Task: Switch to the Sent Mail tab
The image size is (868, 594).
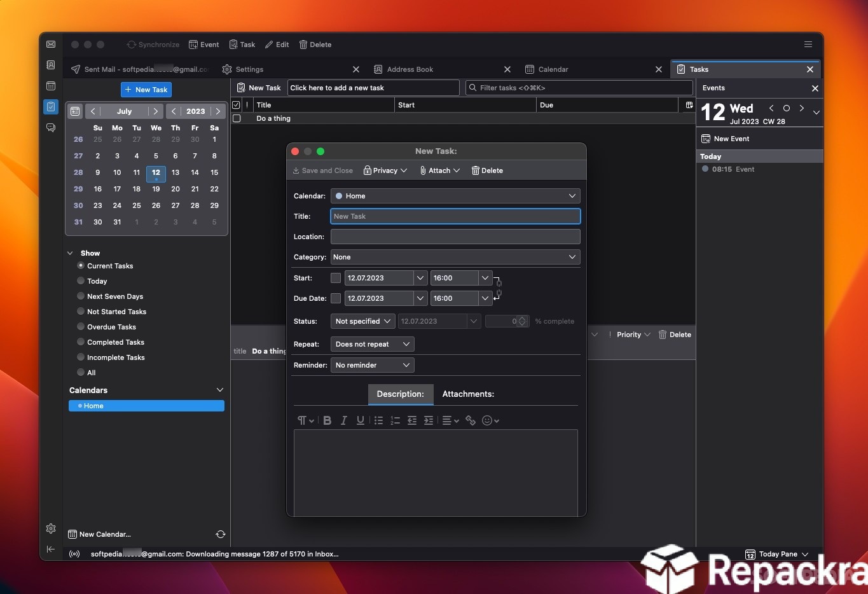Action: (140, 69)
